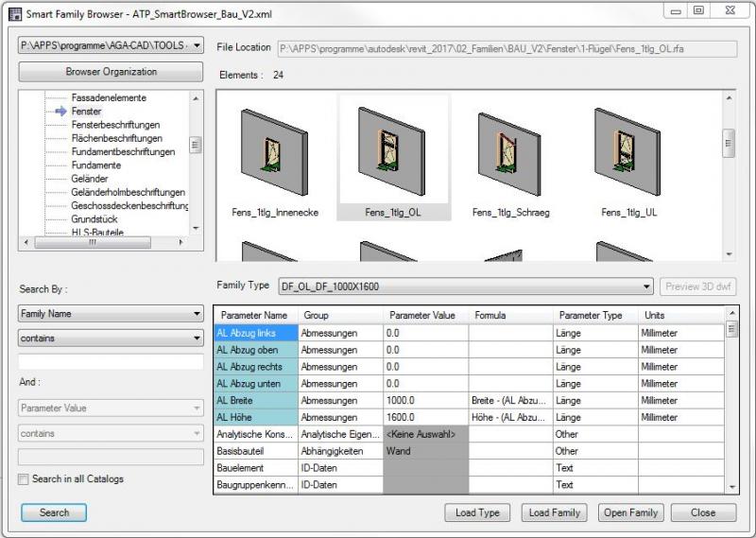The width and height of the screenshot is (756, 538).
Task: Click the Smart Family Browser title icon
Action: [x=14, y=11]
